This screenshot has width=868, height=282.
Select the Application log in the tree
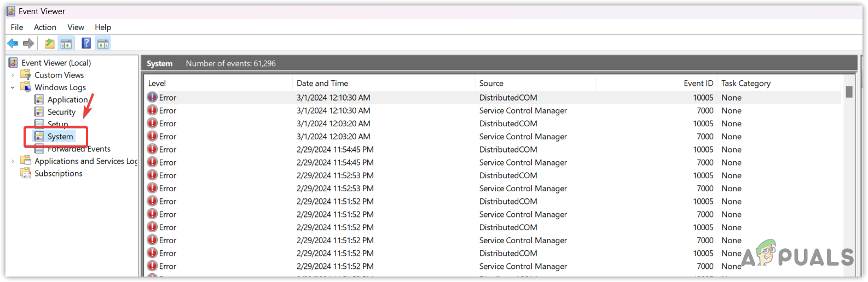[67, 99]
